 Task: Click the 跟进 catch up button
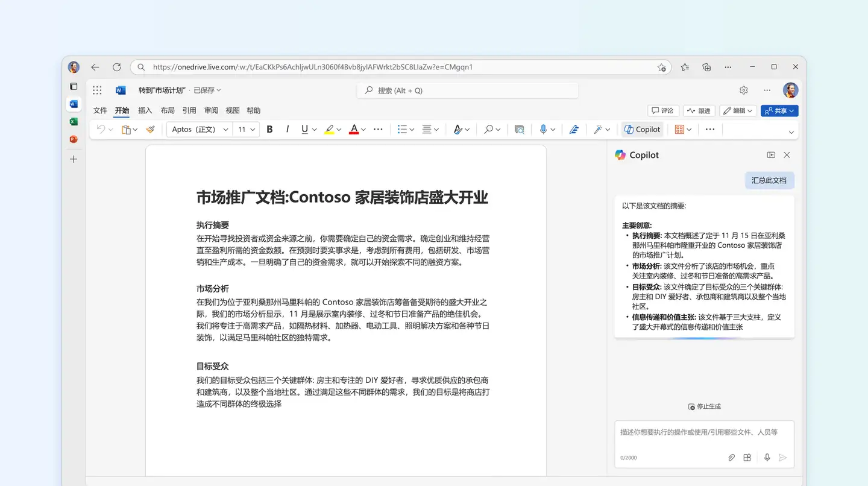click(x=699, y=111)
